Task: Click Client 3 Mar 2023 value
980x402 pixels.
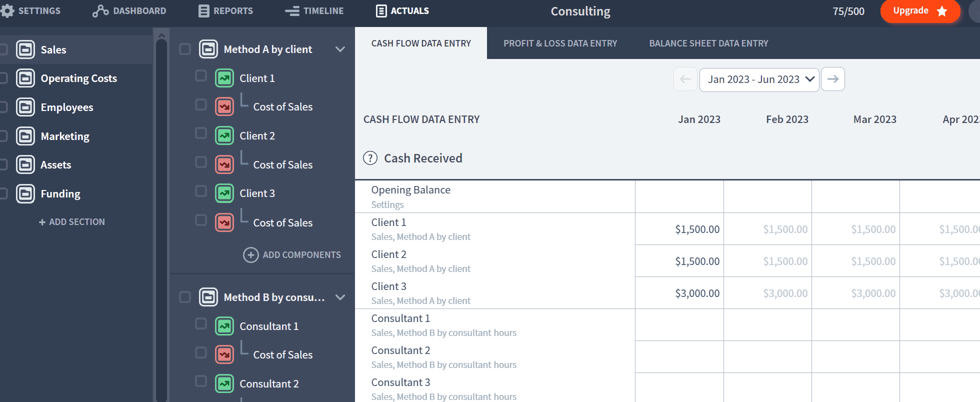Action: [873, 293]
